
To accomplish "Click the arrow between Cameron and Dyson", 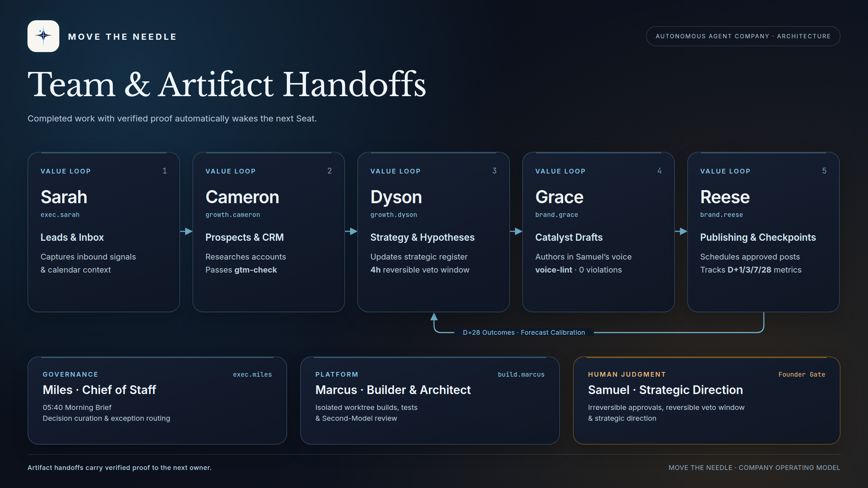I will coord(351,231).
